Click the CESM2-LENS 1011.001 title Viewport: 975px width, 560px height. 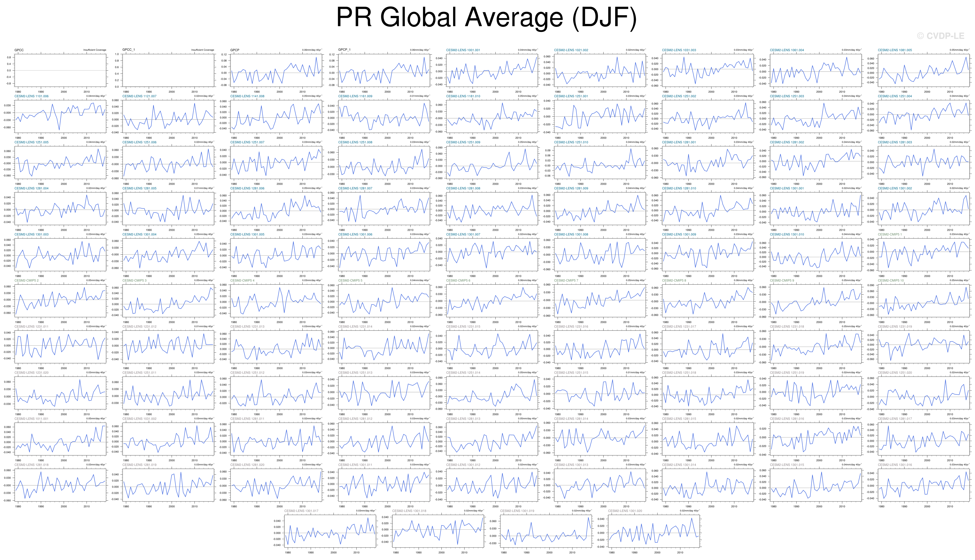[x=32, y=419]
